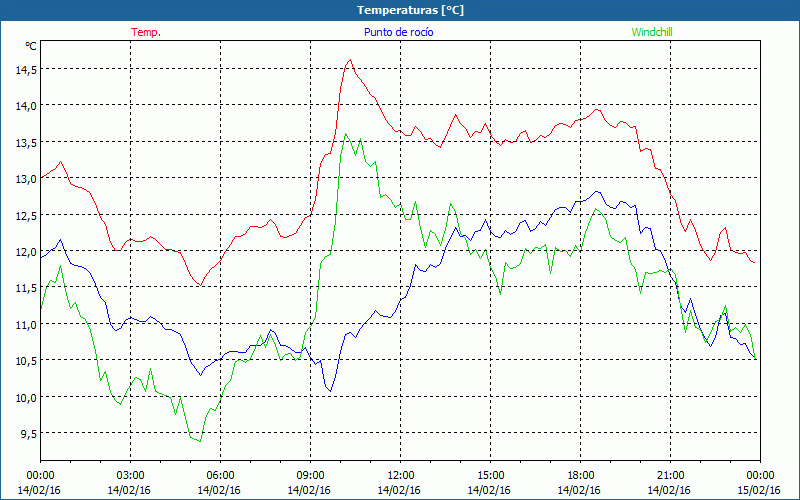Click the green windchill minimum near 05:20

click(200, 441)
